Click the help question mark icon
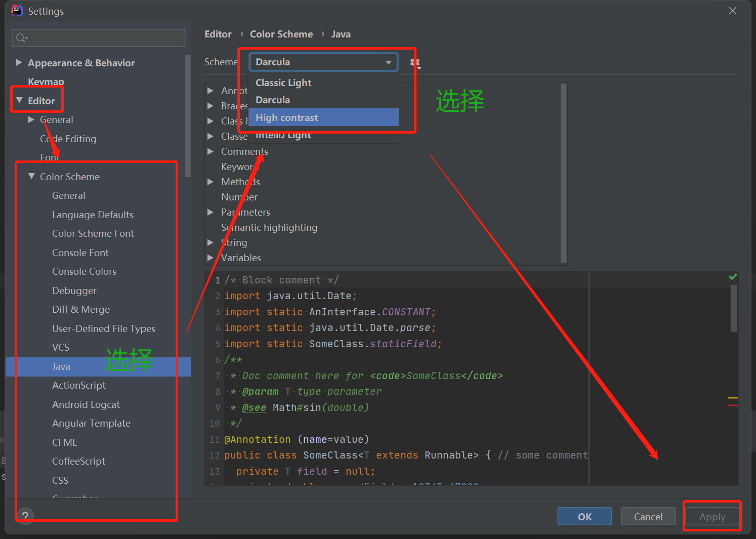Viewport: 756px width, 539px height. tap(25, 516)
